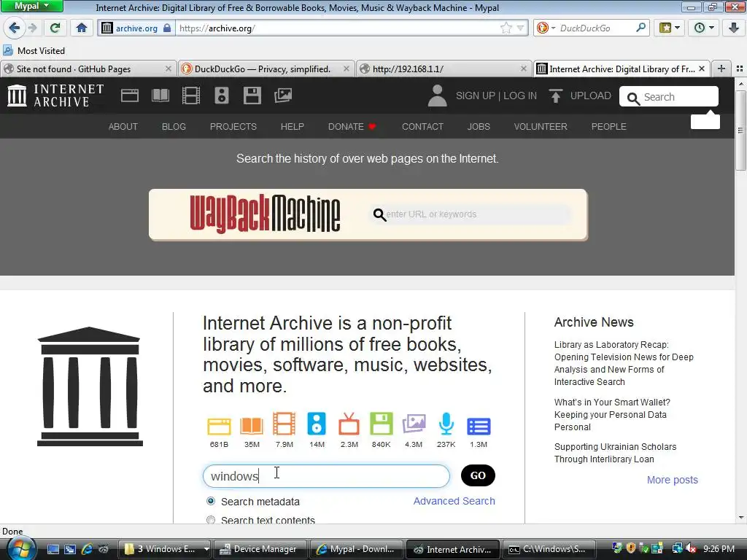Open the purple images icon labeled 4.3M
The image size is (747, 560).
tap(414, 424)
